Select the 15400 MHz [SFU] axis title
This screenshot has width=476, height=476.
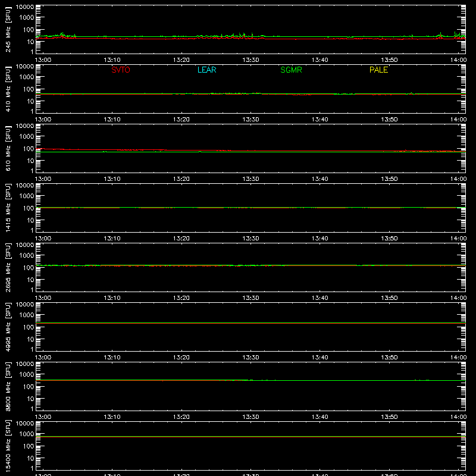8,446
